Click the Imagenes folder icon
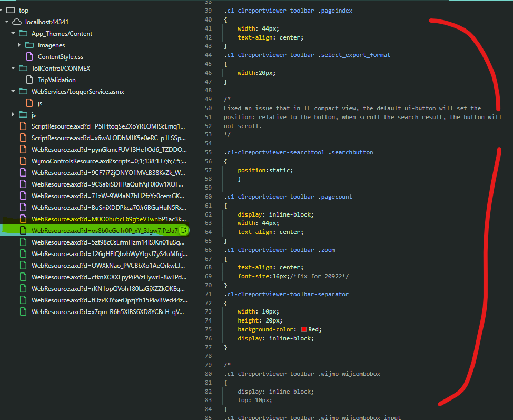Image resolution: width=513 pixels, height=420 pixels. click(x=29, y=45)
